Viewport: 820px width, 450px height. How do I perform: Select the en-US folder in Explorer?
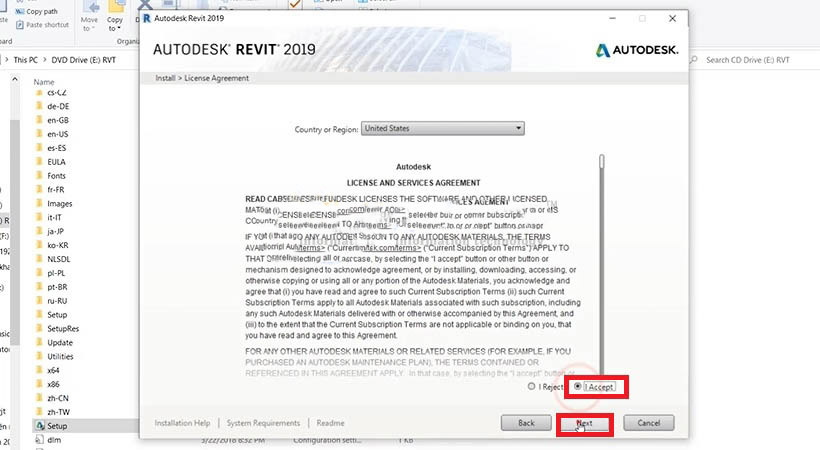pos(58,134)
